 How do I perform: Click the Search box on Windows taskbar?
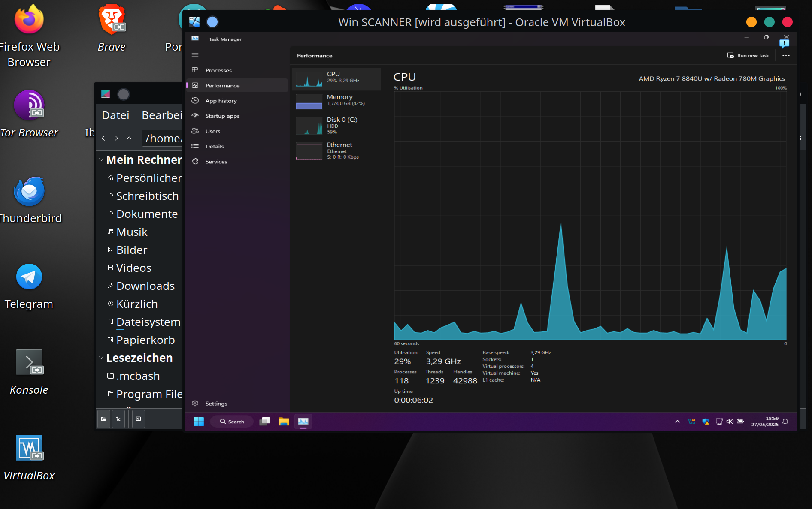tap(232, 422)
